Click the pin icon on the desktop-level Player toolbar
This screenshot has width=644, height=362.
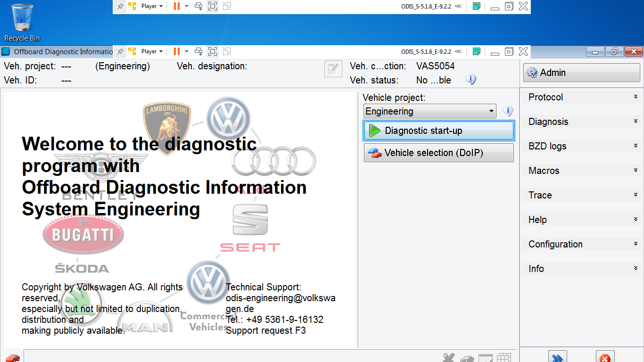coord(120,6)
